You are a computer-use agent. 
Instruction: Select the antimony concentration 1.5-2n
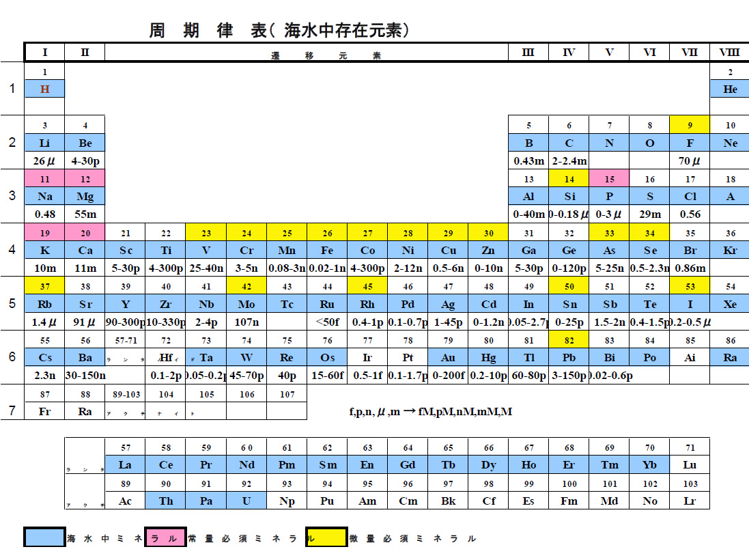[x=609, y=322]
